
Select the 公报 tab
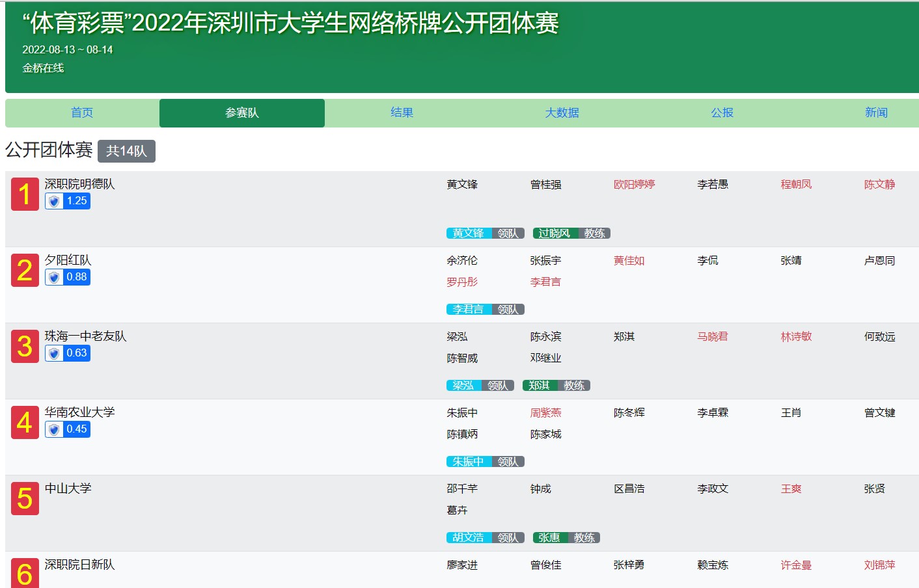click(722, 113)
